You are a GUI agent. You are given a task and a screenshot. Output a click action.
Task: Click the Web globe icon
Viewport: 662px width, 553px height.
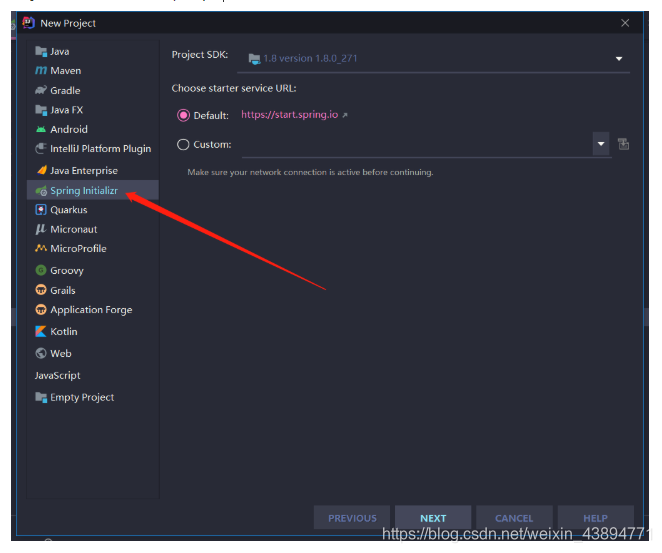41,353
